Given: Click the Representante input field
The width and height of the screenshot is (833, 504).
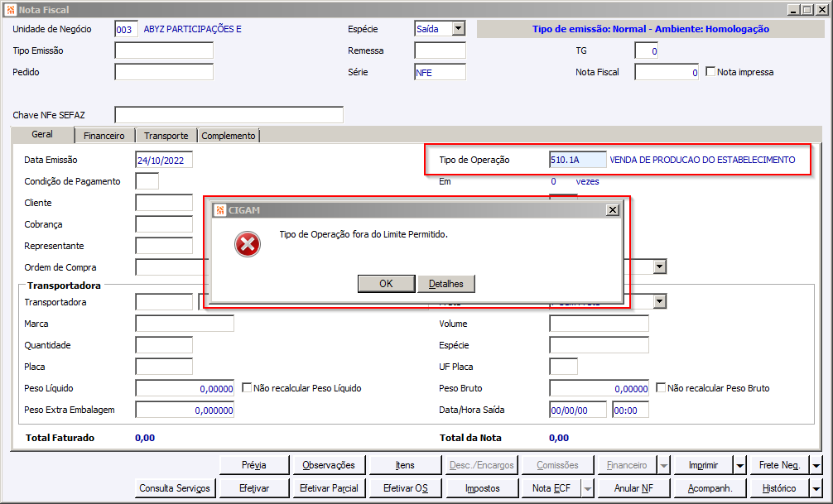Looking at the screenshot, I should 164,246.
